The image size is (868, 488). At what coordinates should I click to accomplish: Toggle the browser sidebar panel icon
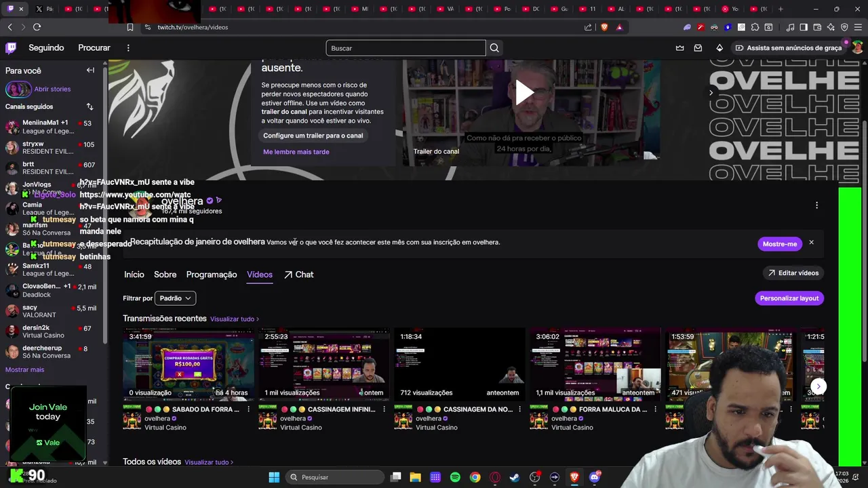pos(804,27)
